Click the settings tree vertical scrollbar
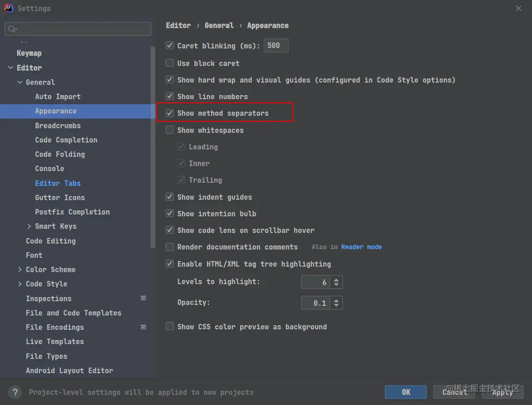 pos(153,148)
